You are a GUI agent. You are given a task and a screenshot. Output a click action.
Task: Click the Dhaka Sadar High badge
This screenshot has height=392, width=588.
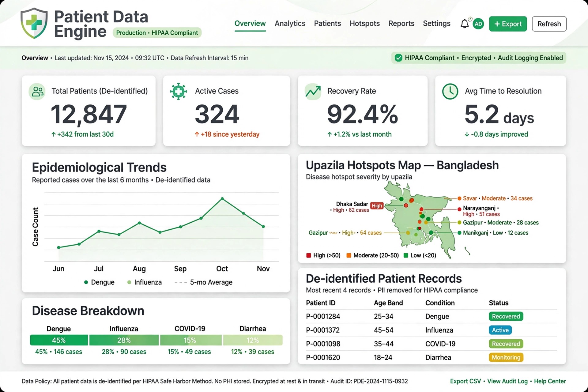tap(377, 206)
